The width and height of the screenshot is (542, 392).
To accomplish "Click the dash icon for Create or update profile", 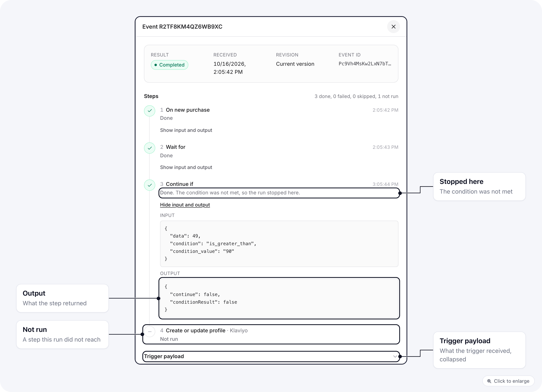I will click(150, 332).
